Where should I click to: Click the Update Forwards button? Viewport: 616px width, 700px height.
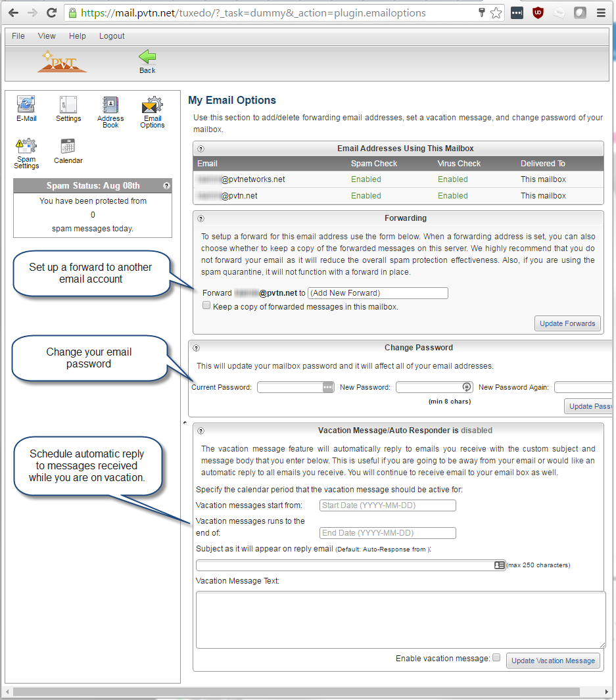(567, 323)
